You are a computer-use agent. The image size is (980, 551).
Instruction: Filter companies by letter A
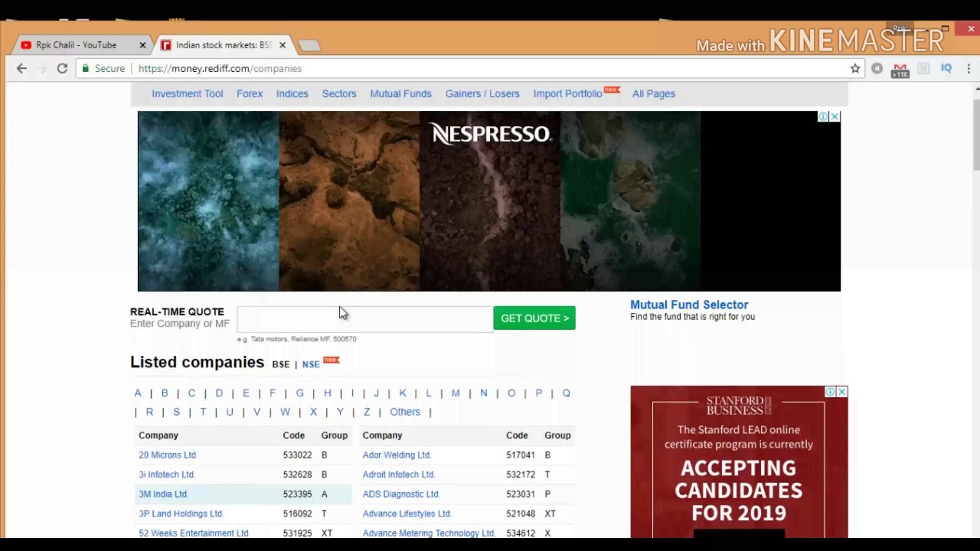[138, 393]
